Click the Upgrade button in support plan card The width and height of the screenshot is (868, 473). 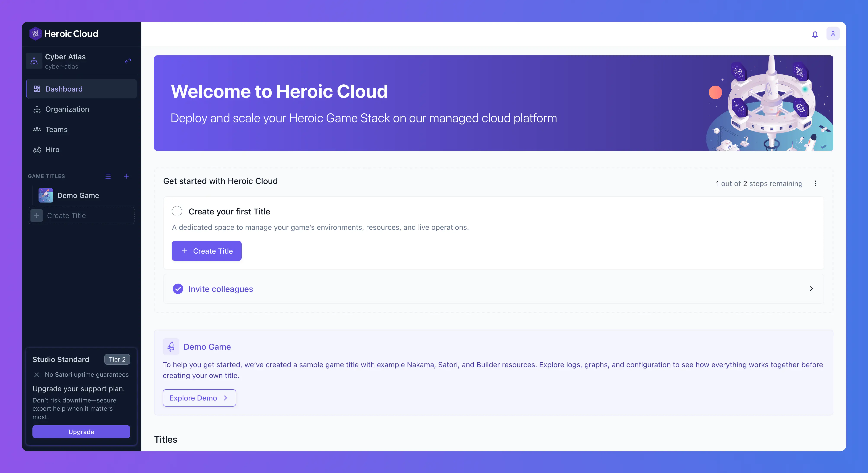(x=81, y=431)
